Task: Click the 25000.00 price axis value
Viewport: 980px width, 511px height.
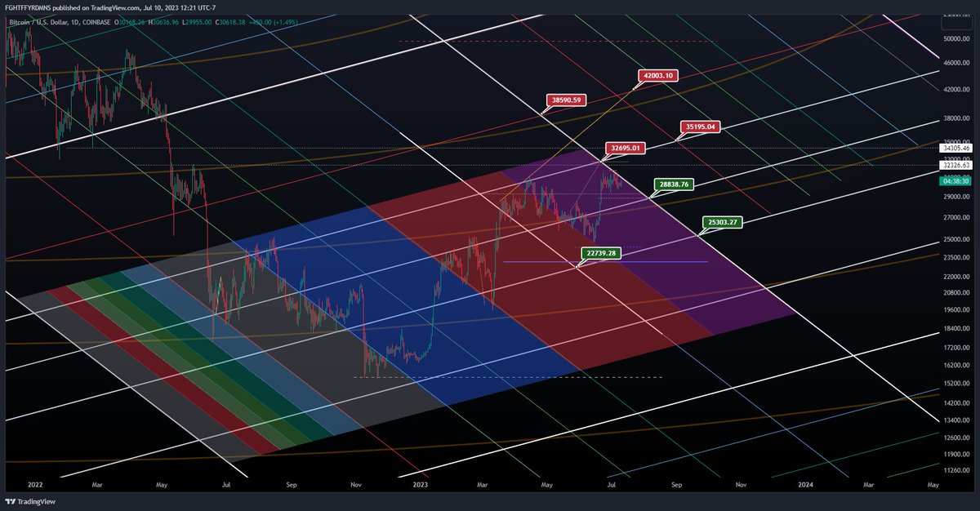Action: (x=955, y=240)
